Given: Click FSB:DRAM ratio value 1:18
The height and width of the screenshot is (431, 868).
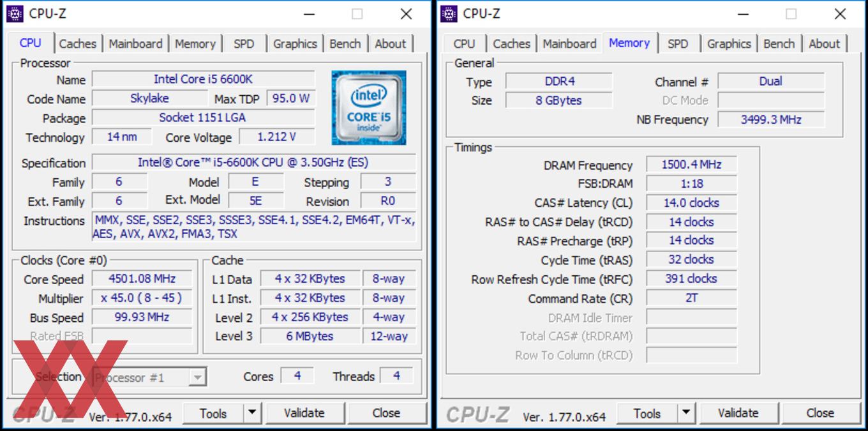Looking at the screenshot, I should tap(691, 183).
